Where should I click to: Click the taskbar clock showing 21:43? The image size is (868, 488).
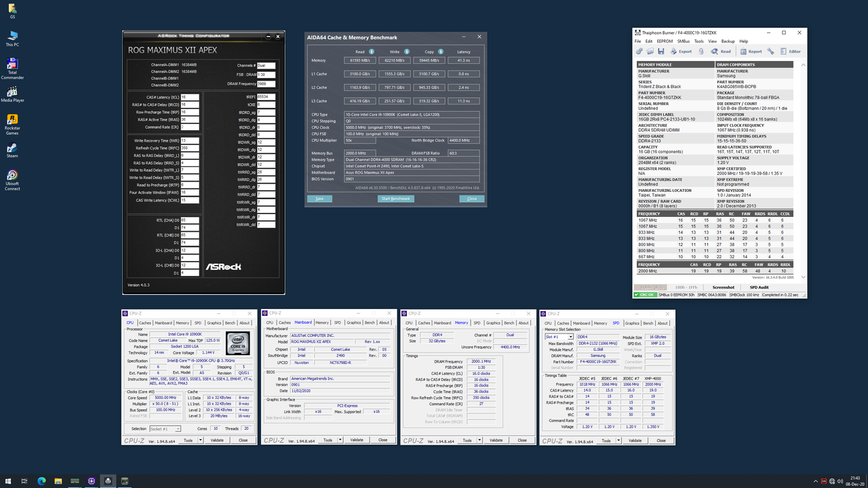click(x=855, y=481)
